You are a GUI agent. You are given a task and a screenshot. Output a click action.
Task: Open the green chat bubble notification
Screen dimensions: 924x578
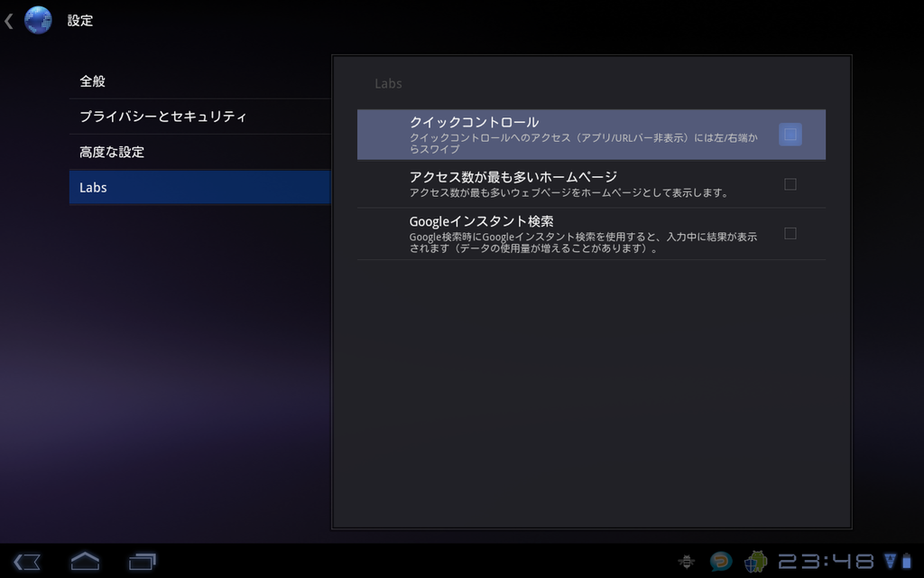[721, 562]
